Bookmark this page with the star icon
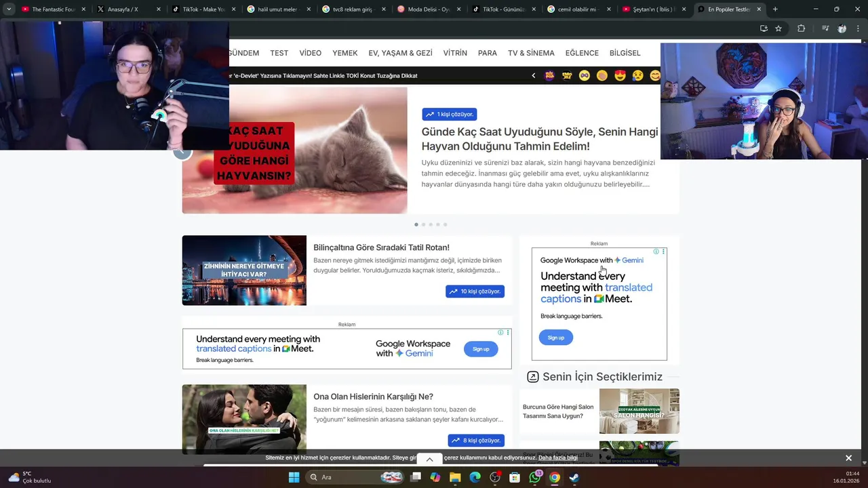The image size is (868, 488). pyautogui.click(x=778, y=28)
